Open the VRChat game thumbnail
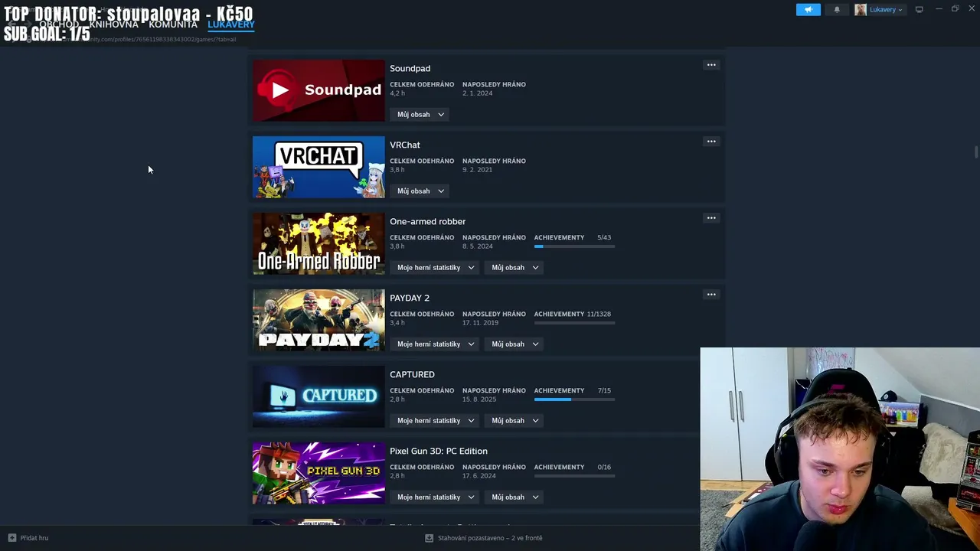The height and width of the screenshot is (551, 980). [x=318, y=167]
